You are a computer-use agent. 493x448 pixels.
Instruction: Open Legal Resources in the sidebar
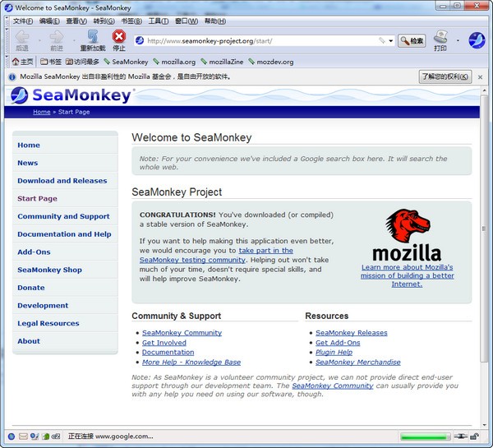48,323
